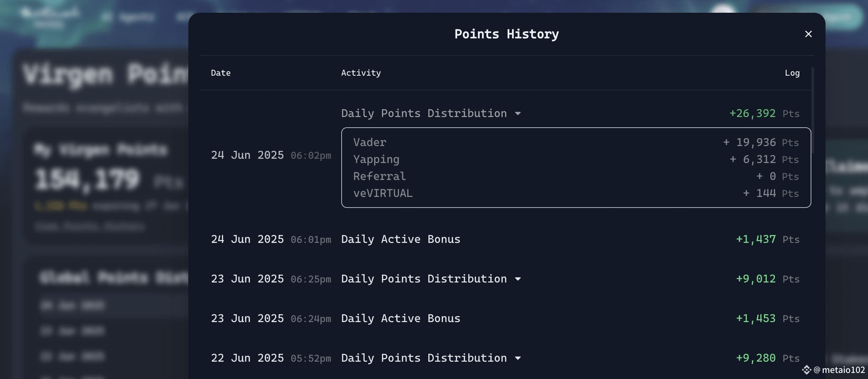The image size is (868, 379).
Task: Select the Referral points breakdown row
Action: [x=576, y=176]
